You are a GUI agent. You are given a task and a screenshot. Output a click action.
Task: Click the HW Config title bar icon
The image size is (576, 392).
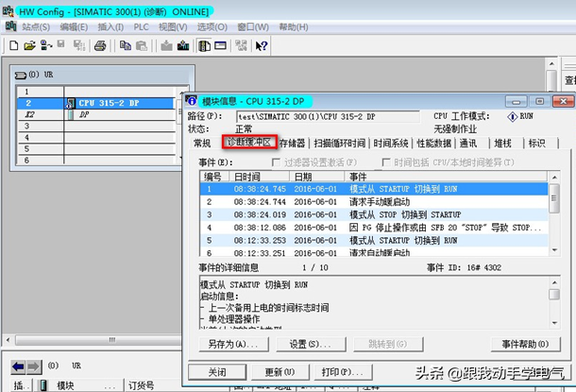coord(8,11)
